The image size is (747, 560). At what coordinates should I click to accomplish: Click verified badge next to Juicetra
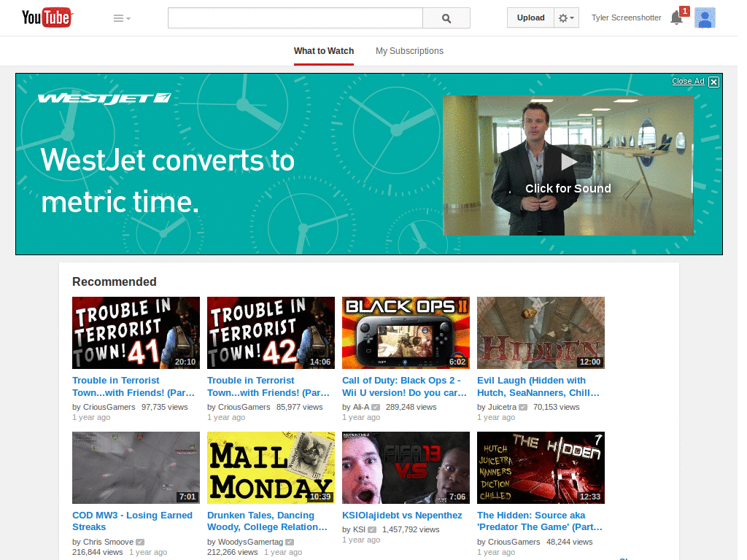coord(523,407)
